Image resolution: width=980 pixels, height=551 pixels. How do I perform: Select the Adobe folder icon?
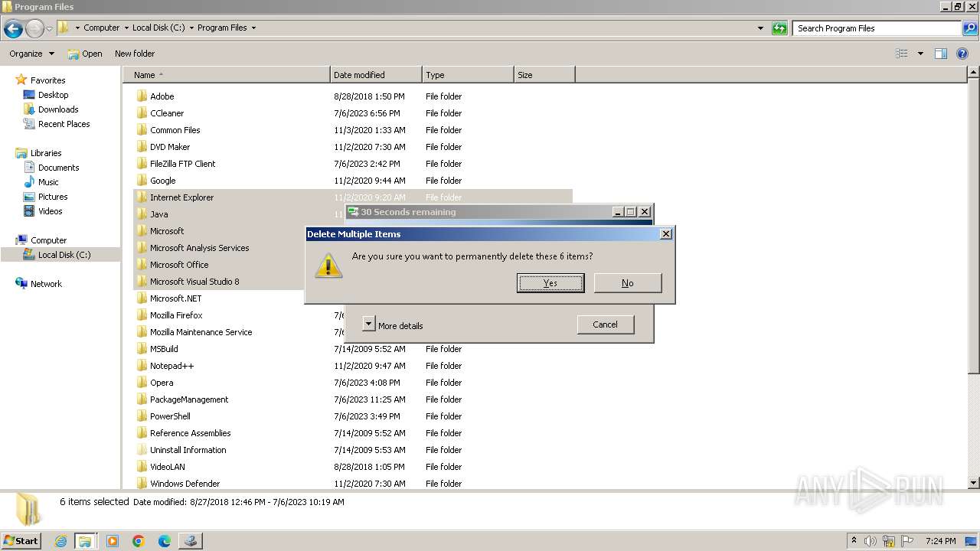coord(142,96)
